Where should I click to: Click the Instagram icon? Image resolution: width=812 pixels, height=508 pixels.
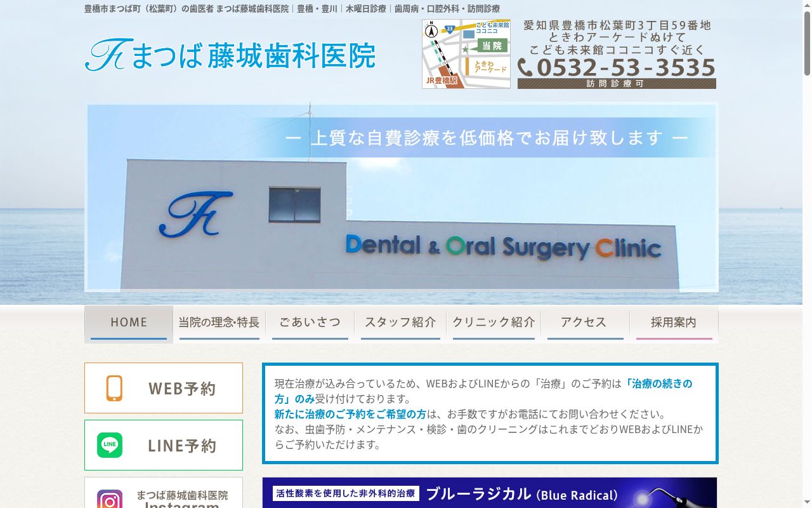click(x=110, y=499)
